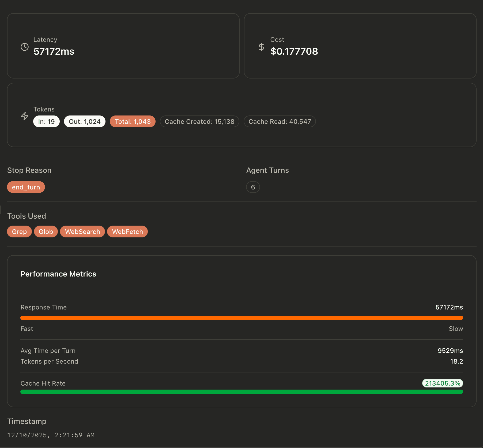The width and height of the screenshot is (483, 448).
Task: Click the clock icon beside Latency
Action: (25, 47)
